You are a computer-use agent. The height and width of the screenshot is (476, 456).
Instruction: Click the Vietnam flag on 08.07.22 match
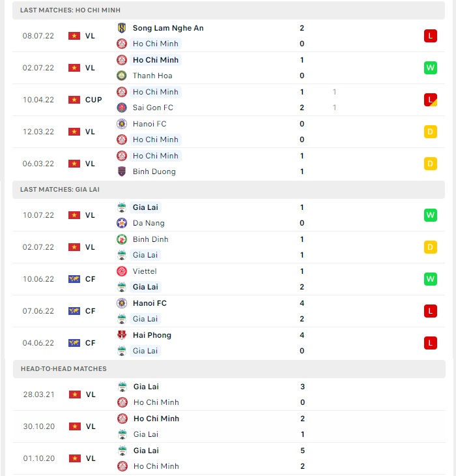[74, 36]
